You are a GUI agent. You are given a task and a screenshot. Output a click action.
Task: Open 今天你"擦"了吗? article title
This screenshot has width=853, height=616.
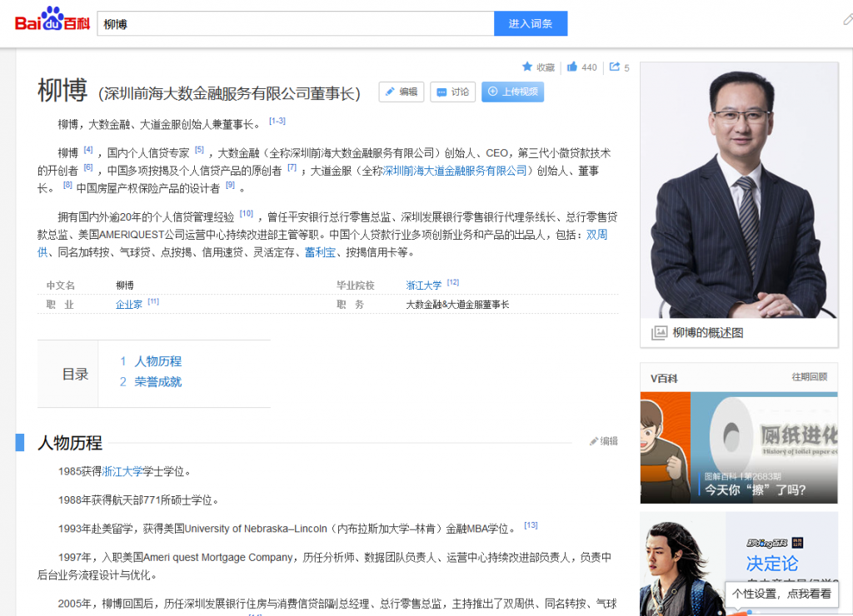pos(755,489)
